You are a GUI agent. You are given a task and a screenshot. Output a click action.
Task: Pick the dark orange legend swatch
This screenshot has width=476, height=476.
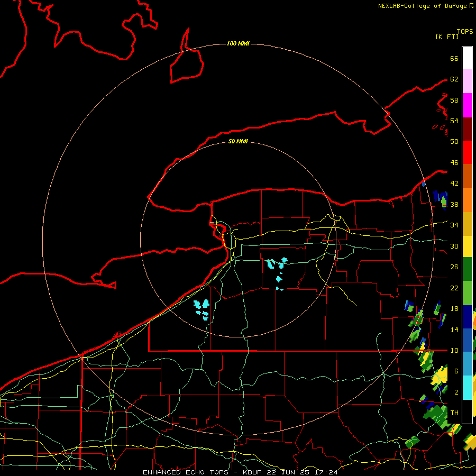point(467,176)
